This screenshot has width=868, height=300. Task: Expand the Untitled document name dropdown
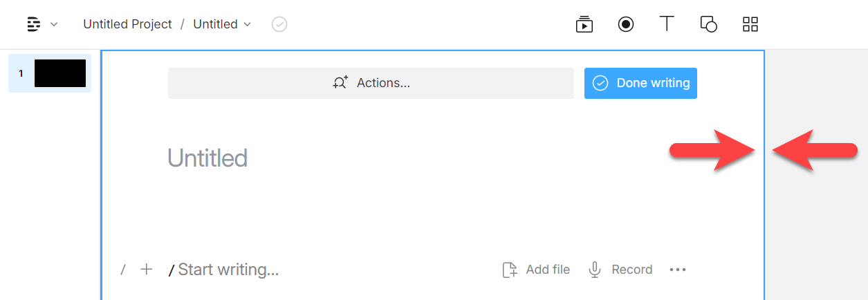tap(222, 24)
